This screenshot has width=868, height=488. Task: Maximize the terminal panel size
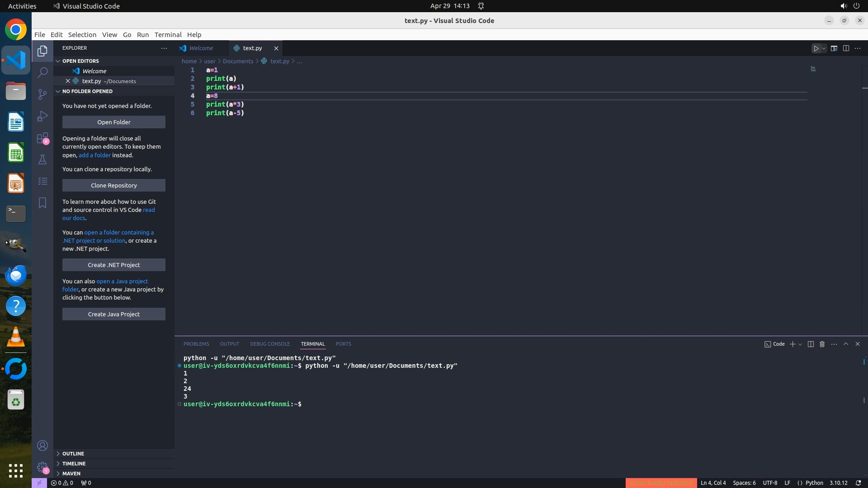pos(846,344)
